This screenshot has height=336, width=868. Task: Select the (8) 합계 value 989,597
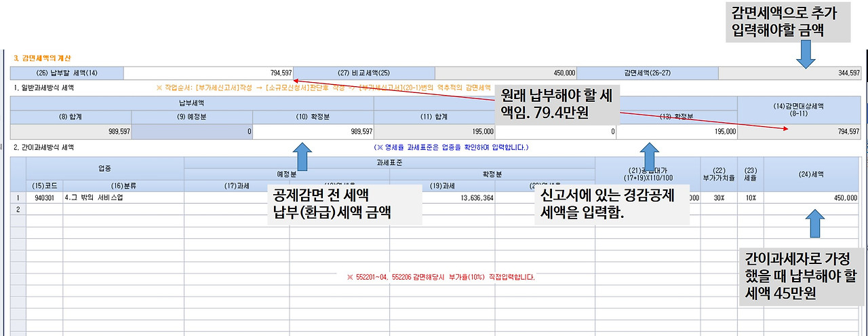click(x=71, y=132)
